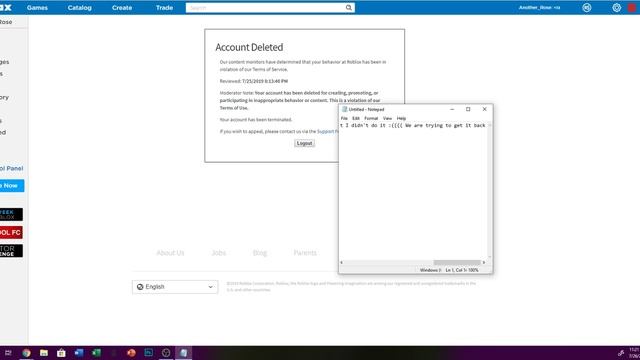Click the Roblox logo in the top left

(6, 7)
